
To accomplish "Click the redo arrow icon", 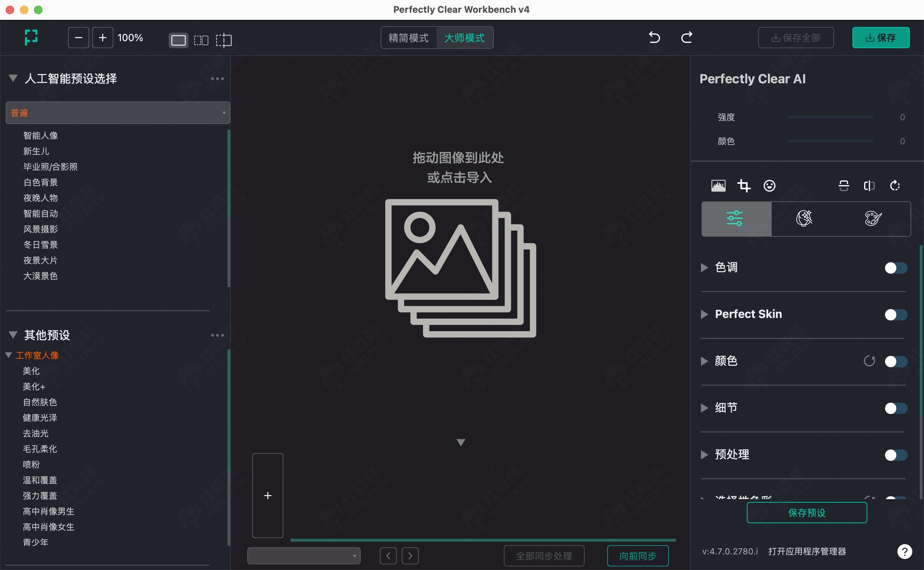I will tap(686, 37).
